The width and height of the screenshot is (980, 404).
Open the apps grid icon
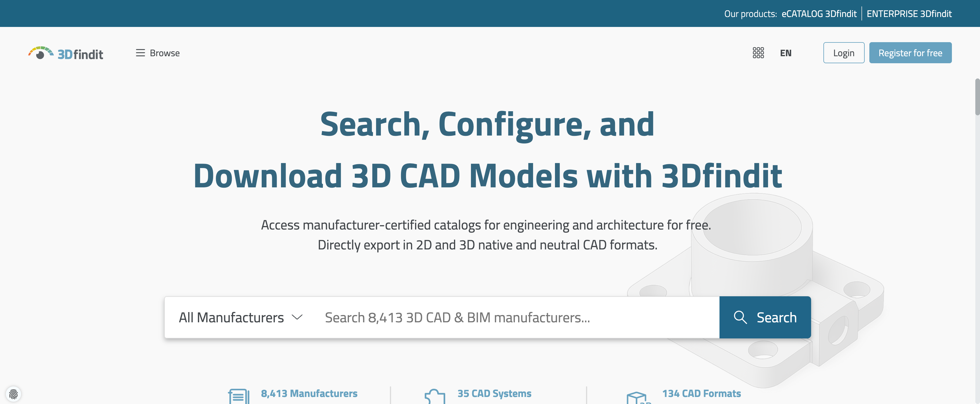click(x=758, y=53)
